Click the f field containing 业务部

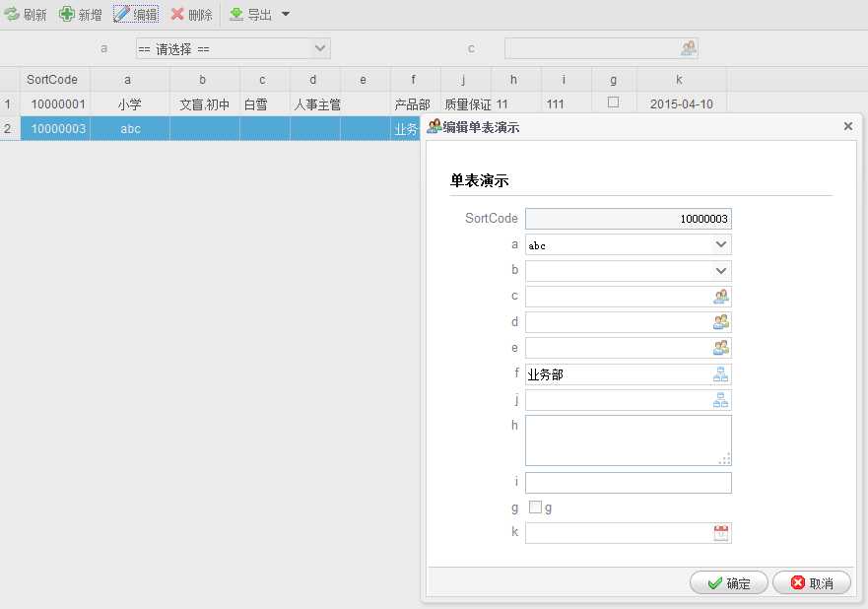click(629, 374)
